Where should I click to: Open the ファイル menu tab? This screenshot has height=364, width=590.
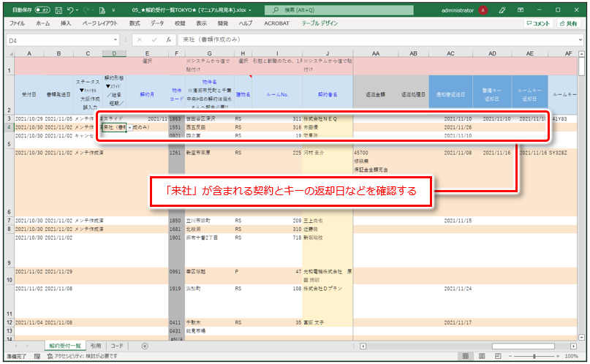click(x=17, y=23)
